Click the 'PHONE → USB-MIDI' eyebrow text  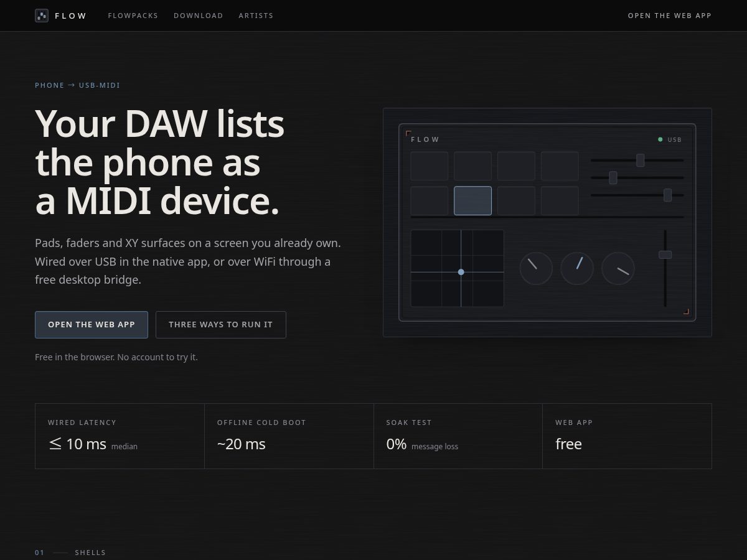pos(77,85)
